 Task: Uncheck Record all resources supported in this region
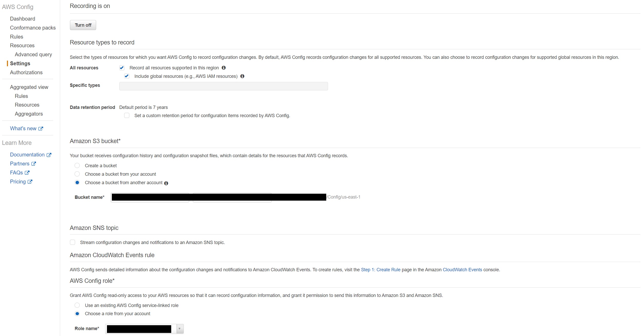(122, 68)
